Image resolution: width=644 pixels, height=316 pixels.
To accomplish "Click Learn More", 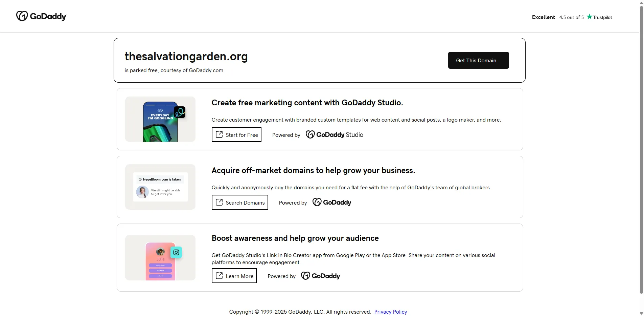I will point(234,276).
